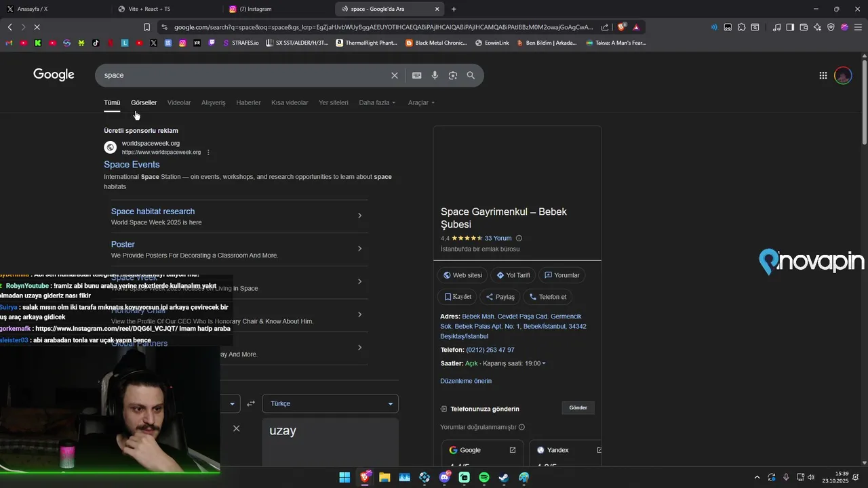Image resolution: width=868 pixels, height=488 pixels.
Task: Open Steam from the taskbar
Action: [x=504, y=477]
